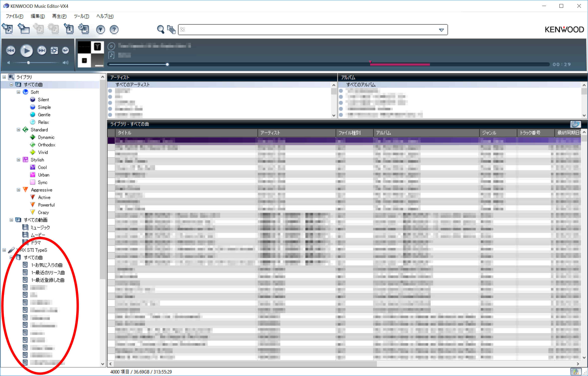The image size is (588, 376).
Task: Open the search box dropdown arrow
Action: pos(441,30)
